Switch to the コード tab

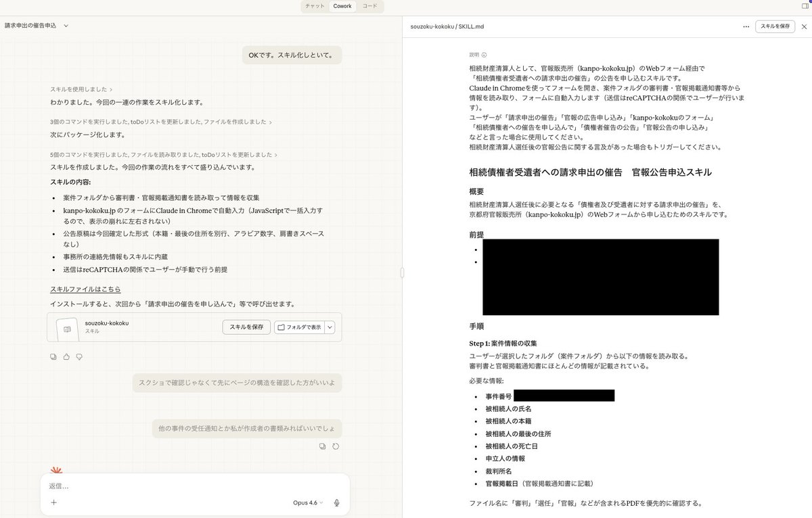point(369,6)
